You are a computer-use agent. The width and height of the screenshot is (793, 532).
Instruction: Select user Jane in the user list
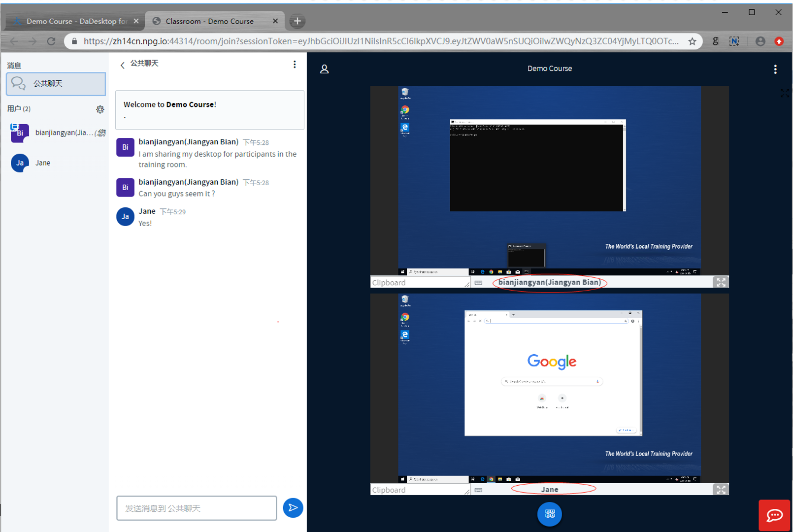(x=42, y=163)
